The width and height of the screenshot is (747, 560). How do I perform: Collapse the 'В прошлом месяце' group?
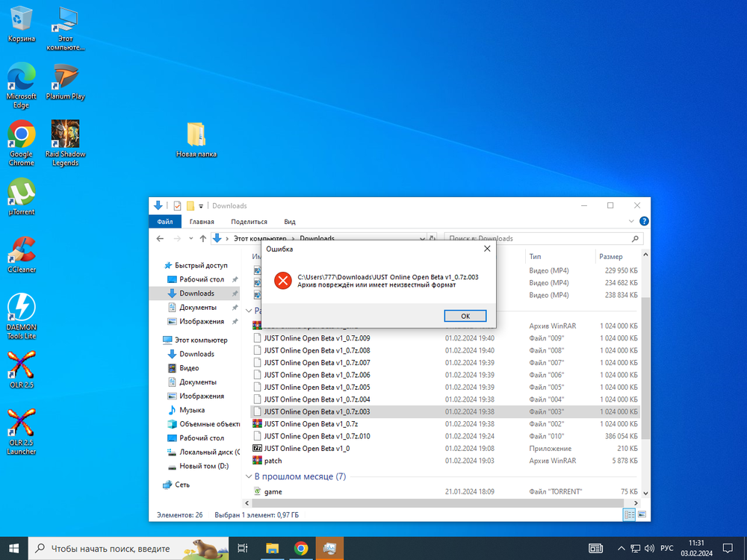coord(249,476)
